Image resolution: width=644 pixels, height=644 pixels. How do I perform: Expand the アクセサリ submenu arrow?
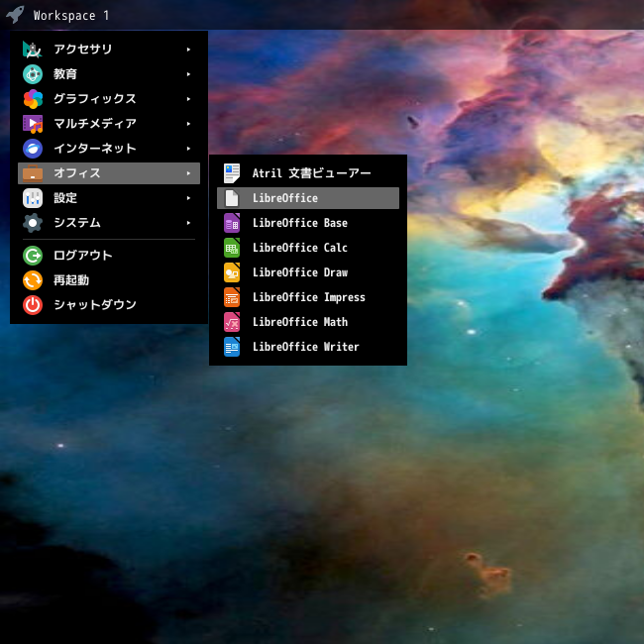[188, 50]
